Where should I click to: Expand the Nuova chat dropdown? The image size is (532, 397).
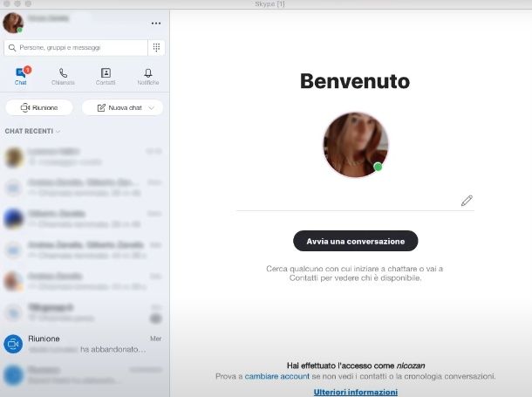[154, 107]
